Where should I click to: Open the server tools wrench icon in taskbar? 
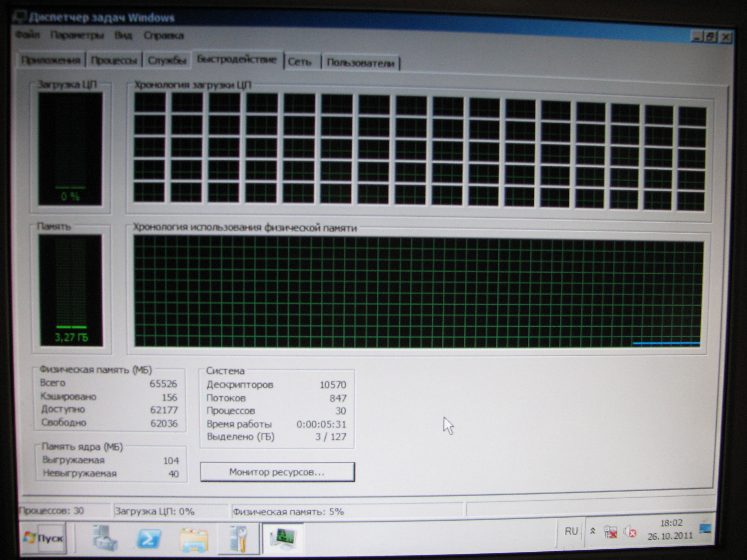tap(238, 539)
